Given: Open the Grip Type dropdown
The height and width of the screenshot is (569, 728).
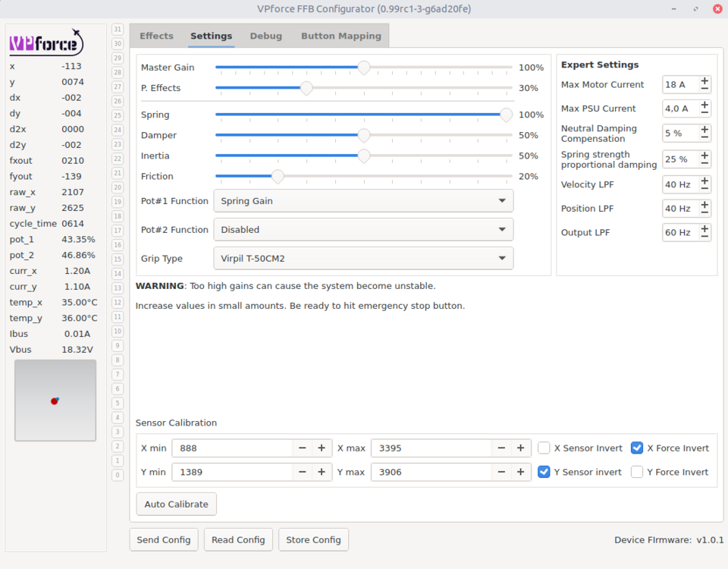Looking at the screenshot, I should (x=363, y=259).
